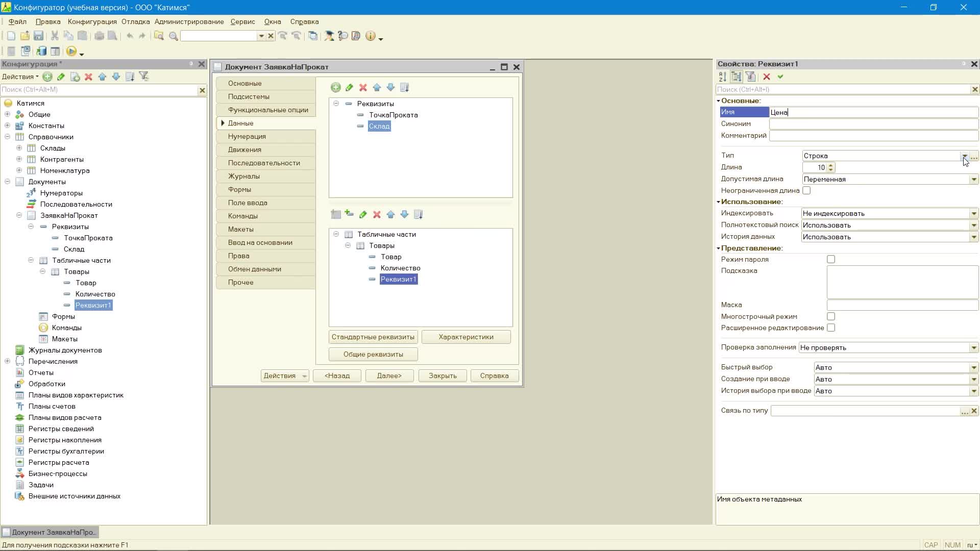The height and width of the screenshot is (551, 980).
Task: Collapse the Справочники tree node
Action: click(8, 137)
